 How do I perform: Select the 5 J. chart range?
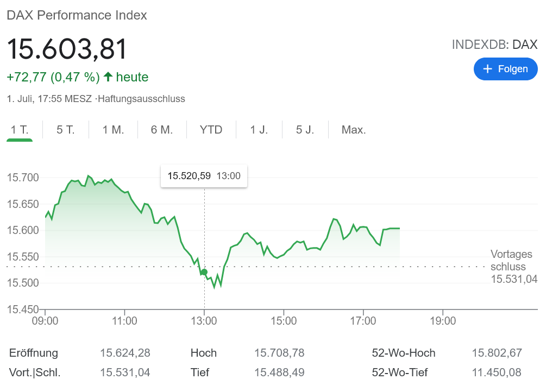coord(305,130)
